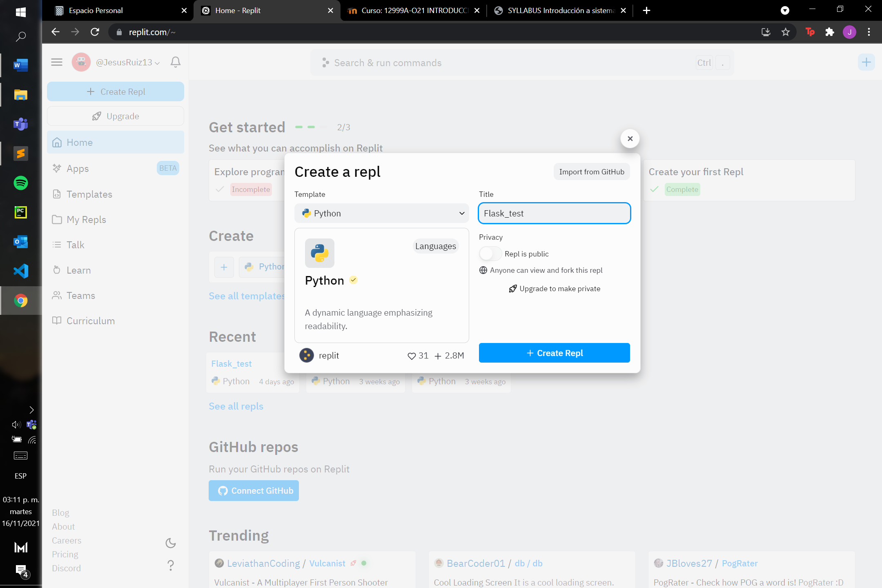Open the PogRater trending repl
Viewport: 882px width, 588px height.
pos(739,563)
